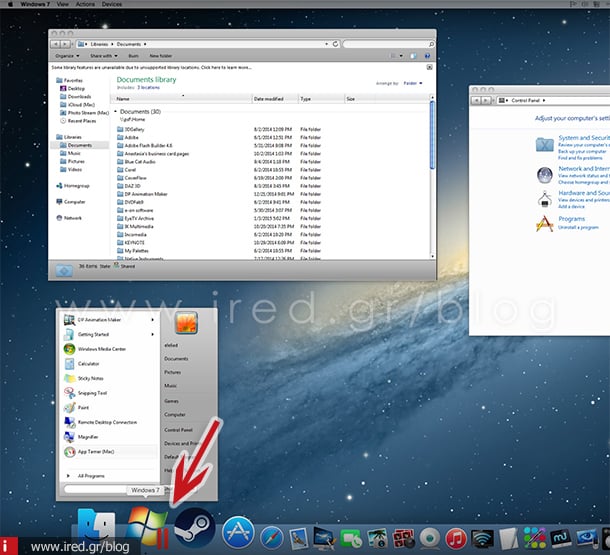Image resolution: width=610 pixels, height=555 pixels.
Task: Open iTunes from the dock
Action: pos(456,539)
